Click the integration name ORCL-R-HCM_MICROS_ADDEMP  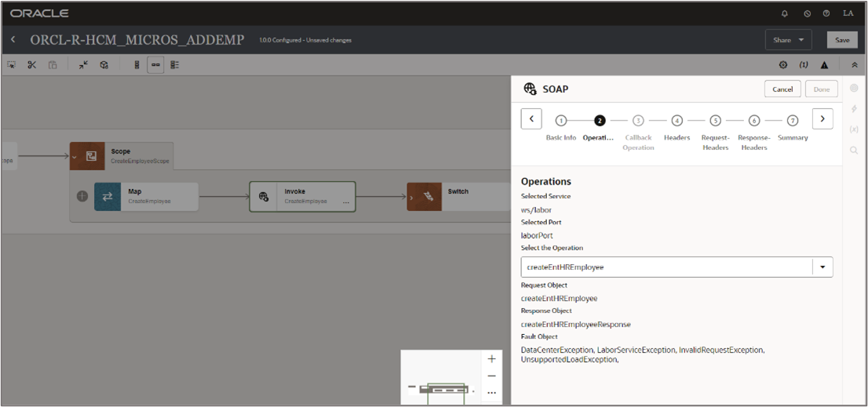137,40
